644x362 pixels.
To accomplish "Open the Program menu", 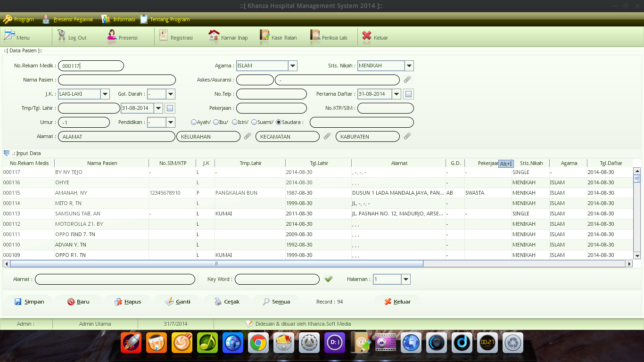I will 18,19.
